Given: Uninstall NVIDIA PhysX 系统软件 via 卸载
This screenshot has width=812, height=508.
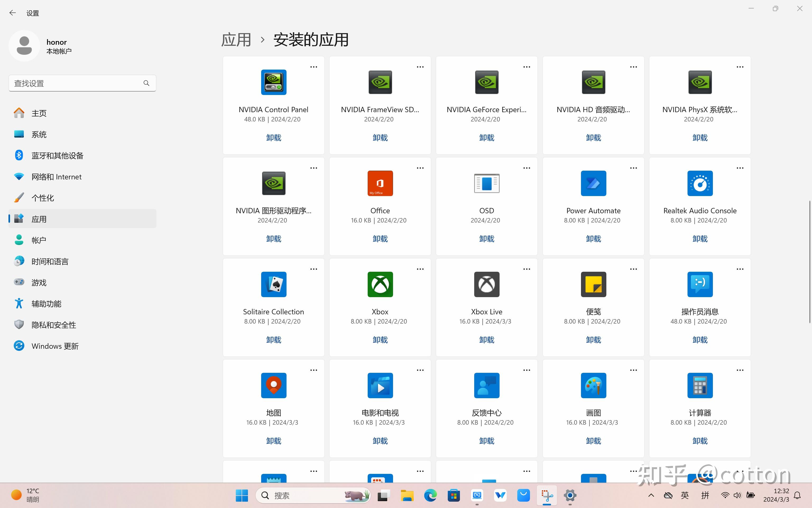Looking at the screenshot, I should [x=700, y=138].
